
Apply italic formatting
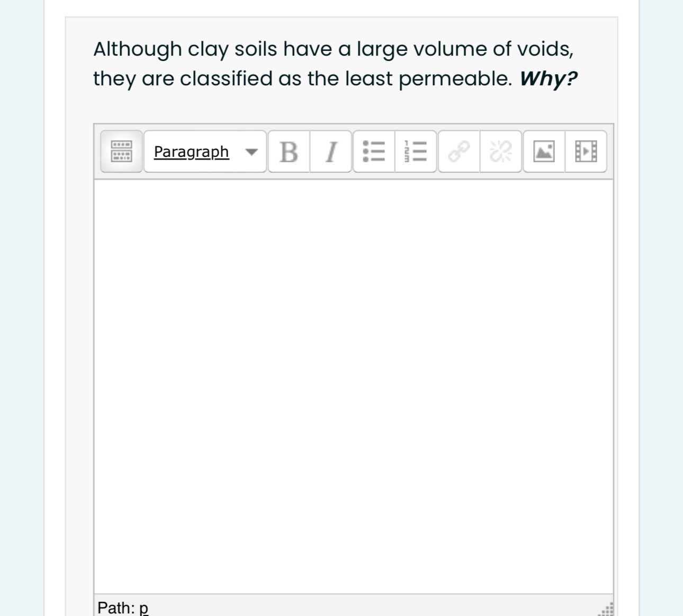point(330,151)
